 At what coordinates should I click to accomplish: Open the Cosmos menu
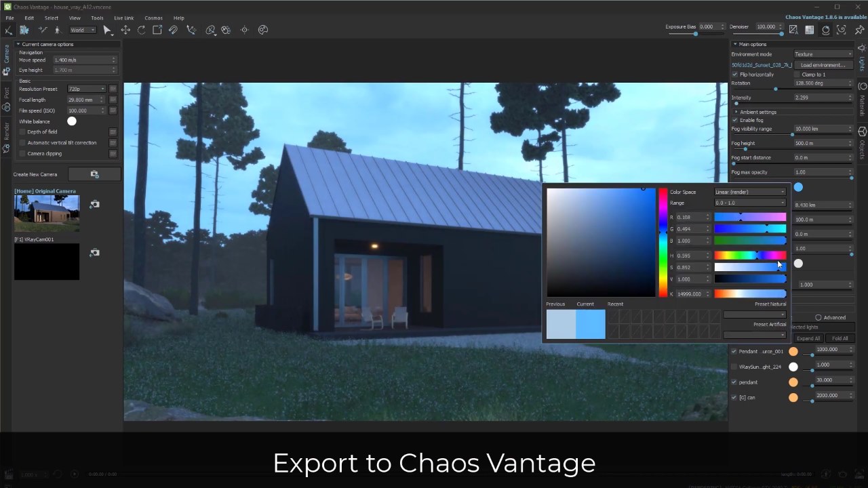tap(153, 18)
